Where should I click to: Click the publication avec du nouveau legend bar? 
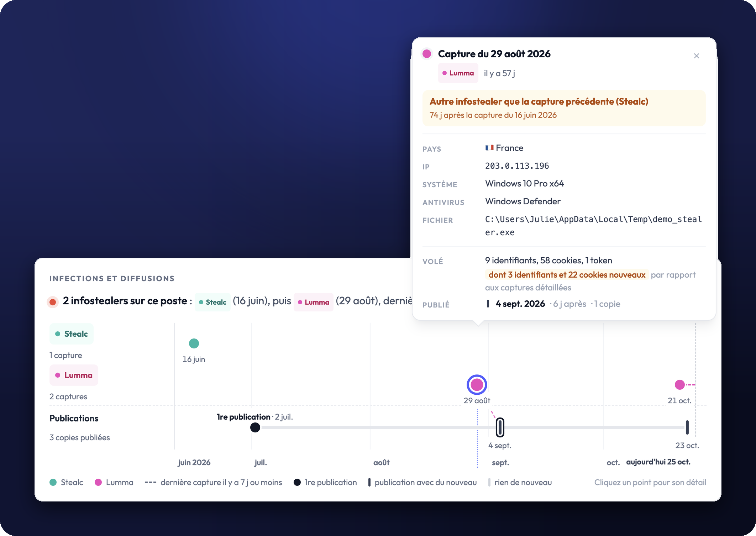pyautogui.click(x=369, y=482)
